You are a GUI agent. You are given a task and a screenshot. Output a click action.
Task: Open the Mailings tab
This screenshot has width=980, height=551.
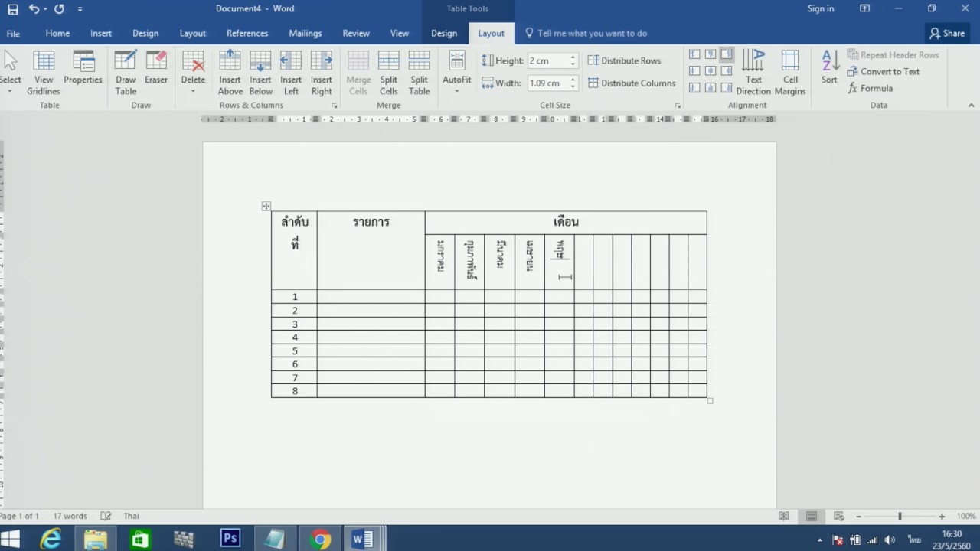305,34
